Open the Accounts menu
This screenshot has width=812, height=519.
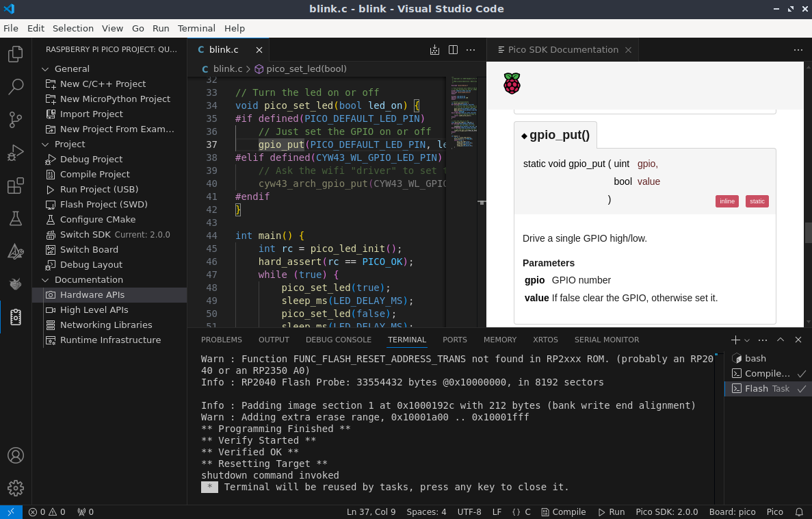pos(16,456)
